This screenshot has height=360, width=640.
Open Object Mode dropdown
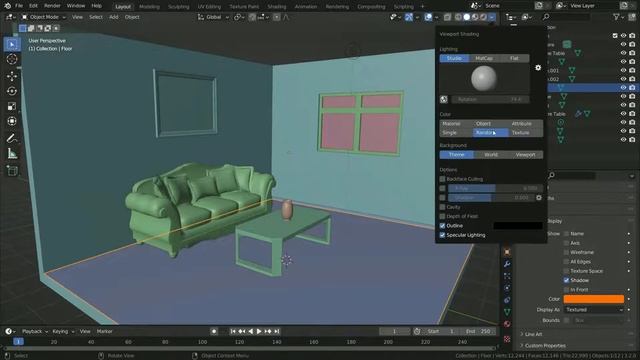(44, 17)
